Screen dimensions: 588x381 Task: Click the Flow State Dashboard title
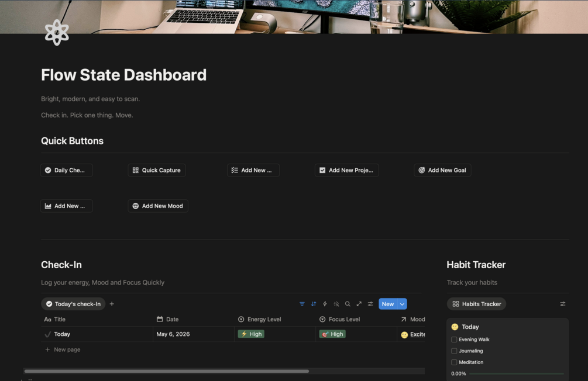(124, 75)
